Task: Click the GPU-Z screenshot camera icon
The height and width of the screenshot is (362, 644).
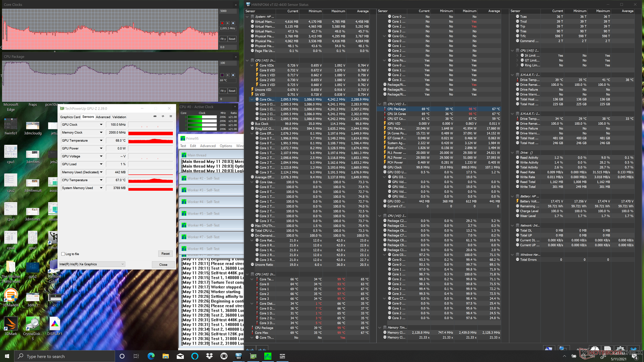Action: click(x=155, y=116)
